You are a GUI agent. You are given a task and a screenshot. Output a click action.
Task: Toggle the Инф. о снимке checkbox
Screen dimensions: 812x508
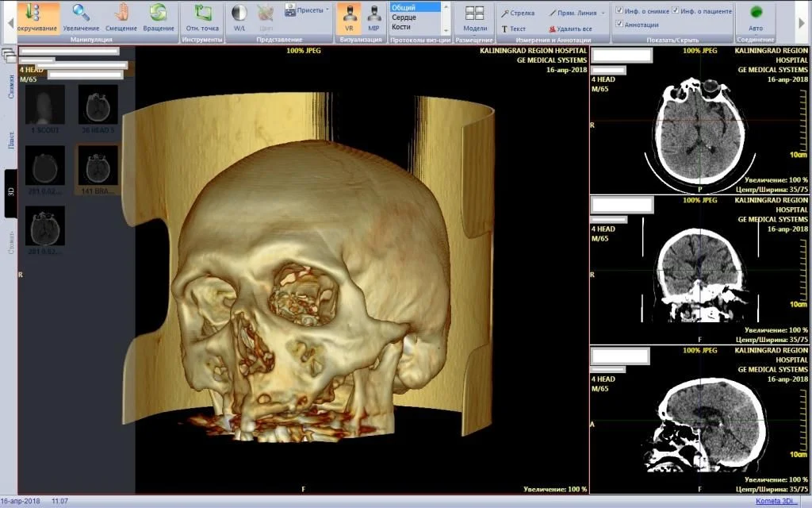(x=620, y=10)
